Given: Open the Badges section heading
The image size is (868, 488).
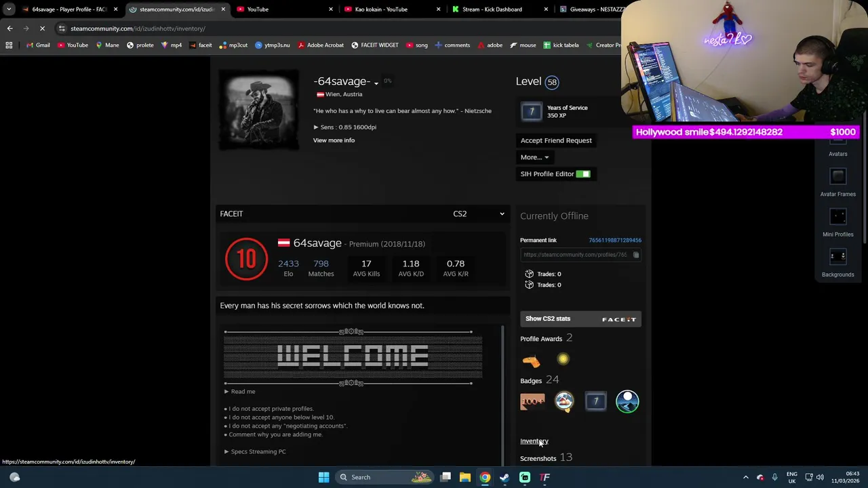Looking at the screenshot, I should click(x=531, y=381).
